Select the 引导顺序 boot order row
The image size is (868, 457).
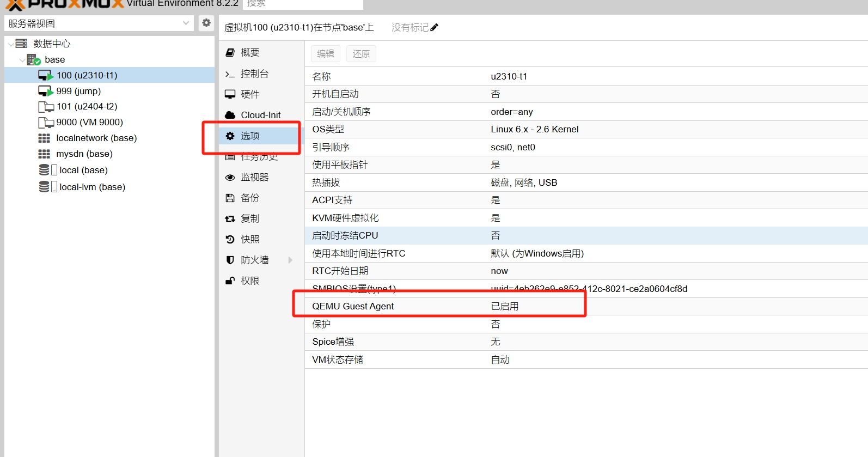tap(586, 147)
